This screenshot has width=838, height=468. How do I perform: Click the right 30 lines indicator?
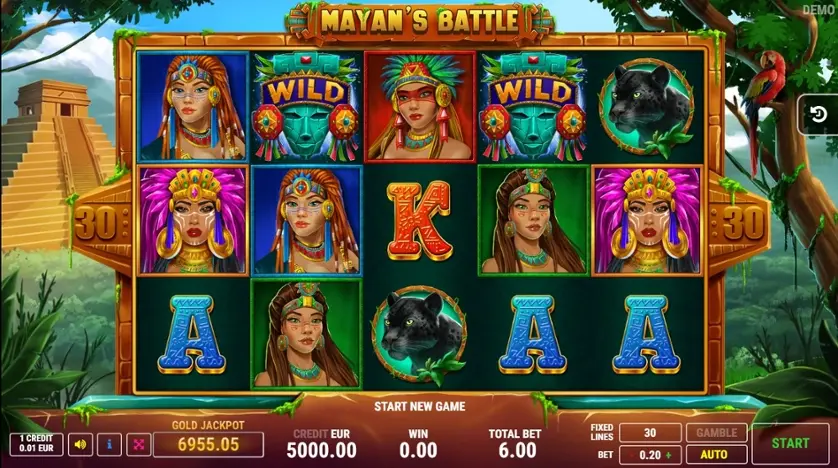coord(744,223)
